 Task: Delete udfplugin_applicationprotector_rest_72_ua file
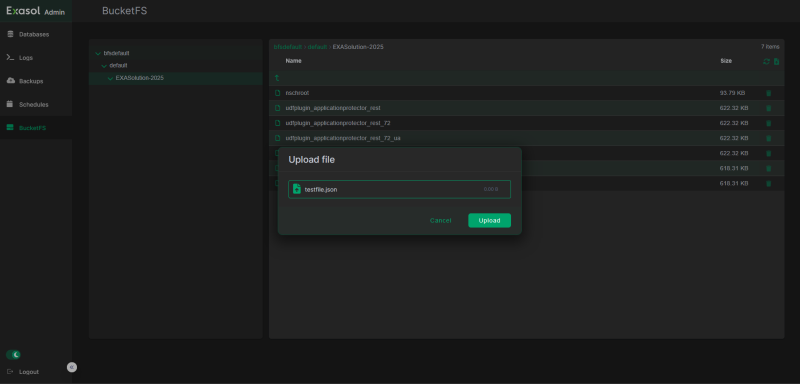click(768, 138)
